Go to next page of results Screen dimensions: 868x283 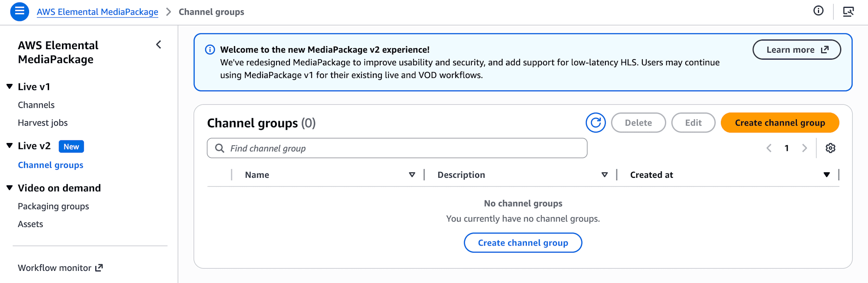pos(804,148)
